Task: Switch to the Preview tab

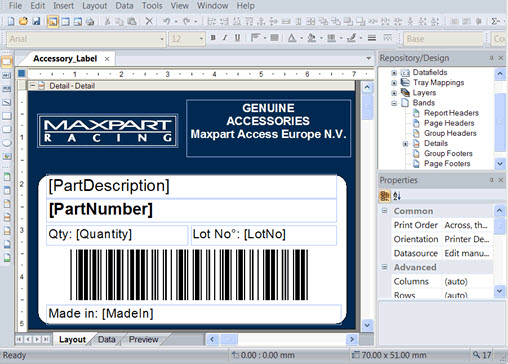Action: 143,339
